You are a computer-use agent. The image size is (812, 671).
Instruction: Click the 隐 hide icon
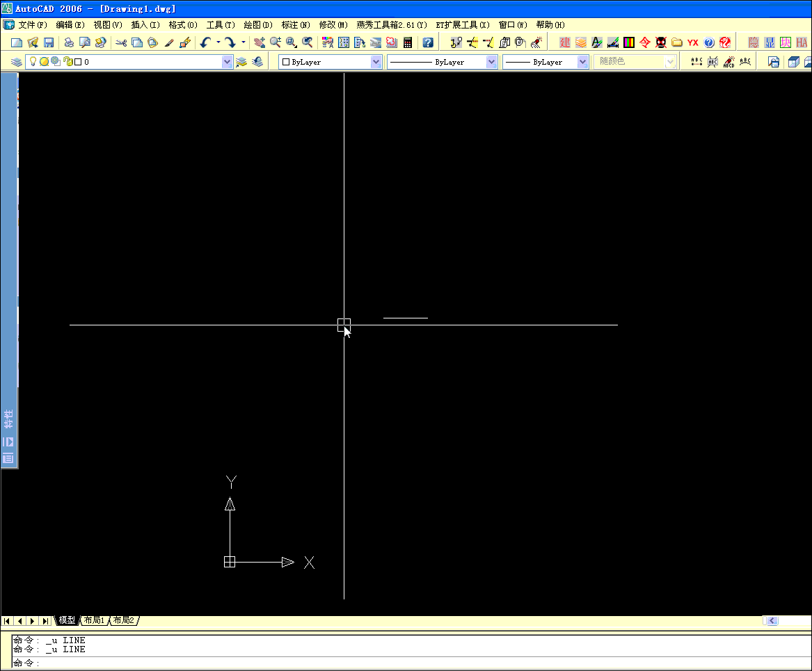(x=754, y=42)
